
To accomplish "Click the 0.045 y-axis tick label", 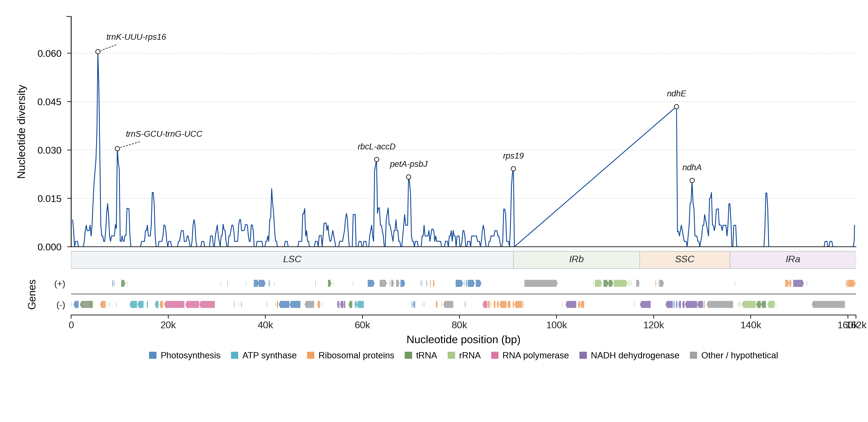I will (x=50, y=102).
